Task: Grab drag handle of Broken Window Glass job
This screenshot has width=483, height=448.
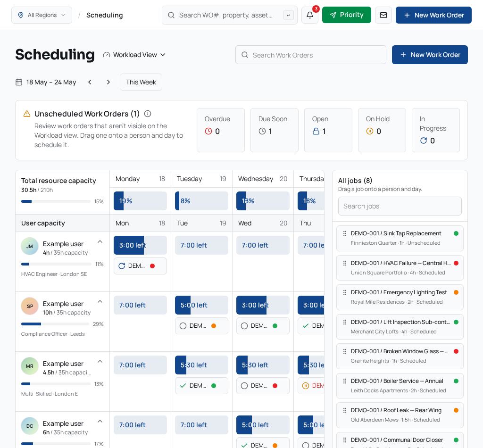Action: click(345, 351)
